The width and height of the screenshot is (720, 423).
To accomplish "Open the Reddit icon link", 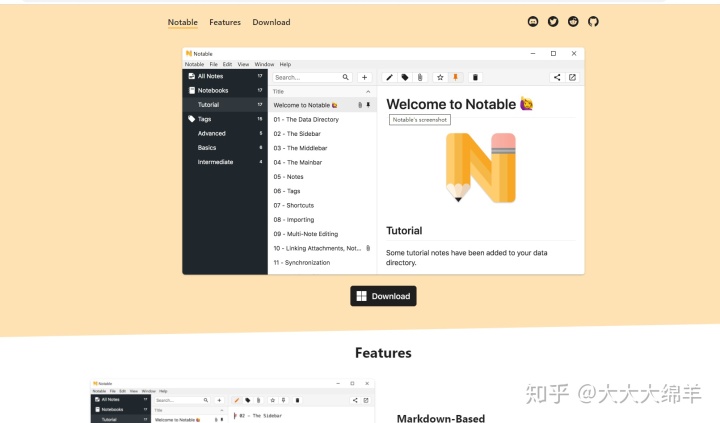I will coord(573,22).
